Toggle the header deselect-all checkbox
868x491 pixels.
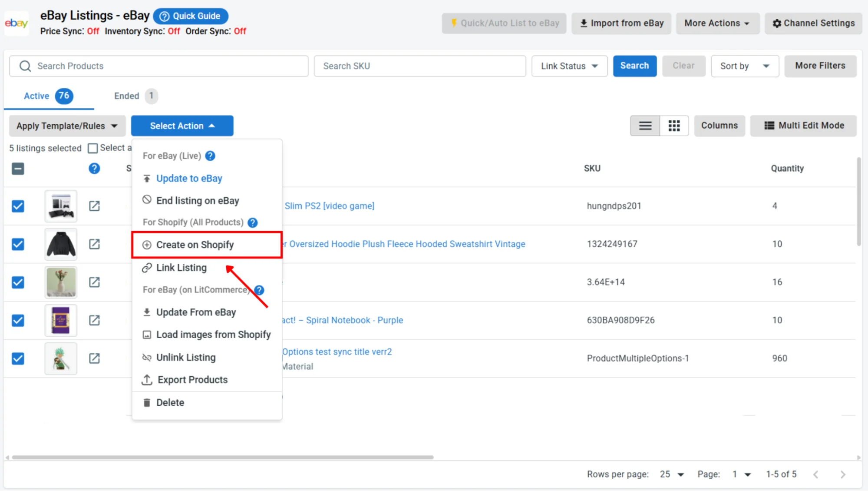tap(18, 169)
